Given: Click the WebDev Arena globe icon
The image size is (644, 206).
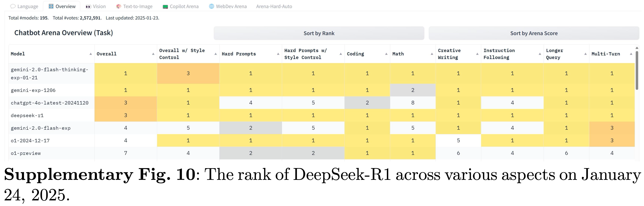Looking at the screenshot, I should (x=211, y=7).
